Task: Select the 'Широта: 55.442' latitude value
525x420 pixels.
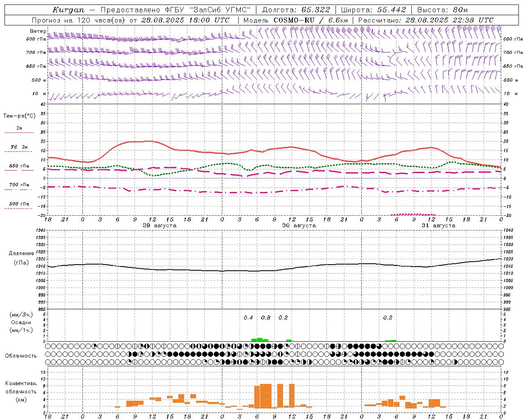Action: pyautogui.click(x=374, y=10)
